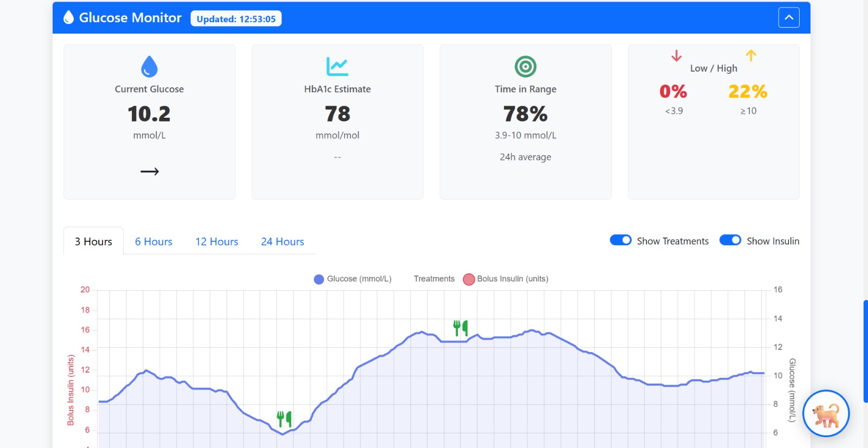
Task: Collapse the Glucose Monitor panel
Action: pos(789,17)
